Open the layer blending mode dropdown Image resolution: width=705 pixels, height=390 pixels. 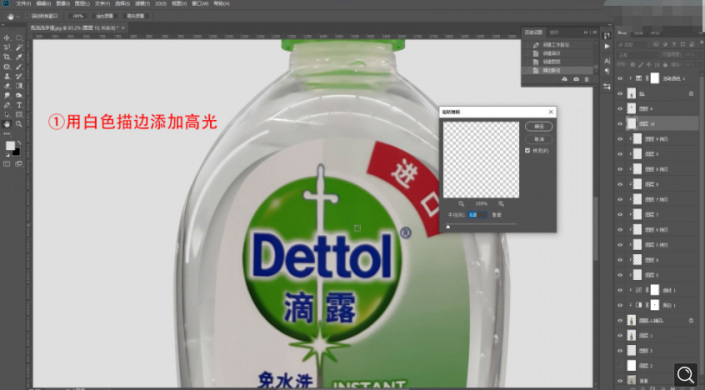coord(638,54)
